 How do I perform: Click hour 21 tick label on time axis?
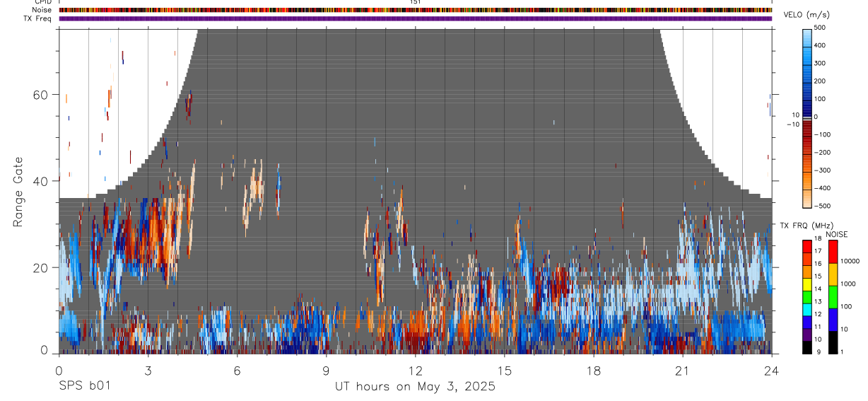pyautogui.click(x=683, y=371)
